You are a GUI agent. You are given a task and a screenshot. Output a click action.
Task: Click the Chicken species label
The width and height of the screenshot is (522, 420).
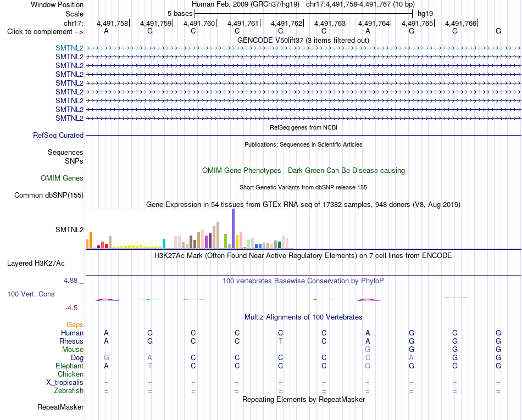70,374
